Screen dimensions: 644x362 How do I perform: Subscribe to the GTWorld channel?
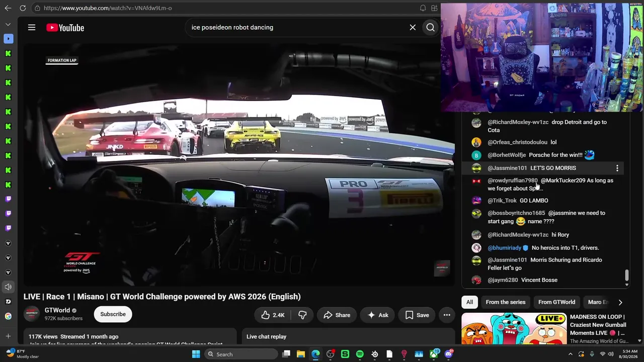pyautogui.click(x=113, y=314)
